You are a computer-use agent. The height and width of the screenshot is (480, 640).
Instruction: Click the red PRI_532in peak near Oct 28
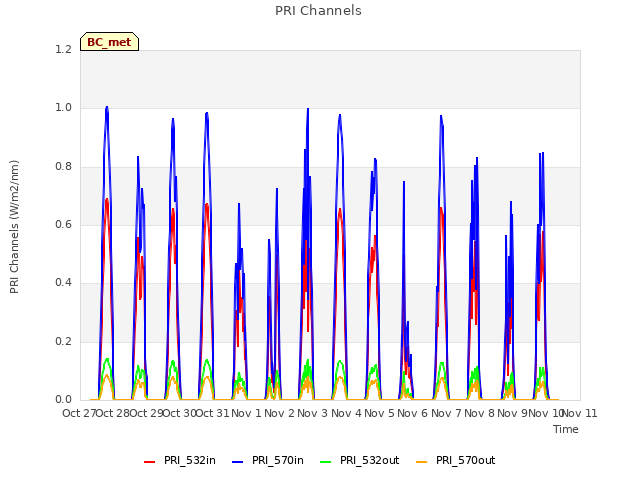[x=107, y=200]
